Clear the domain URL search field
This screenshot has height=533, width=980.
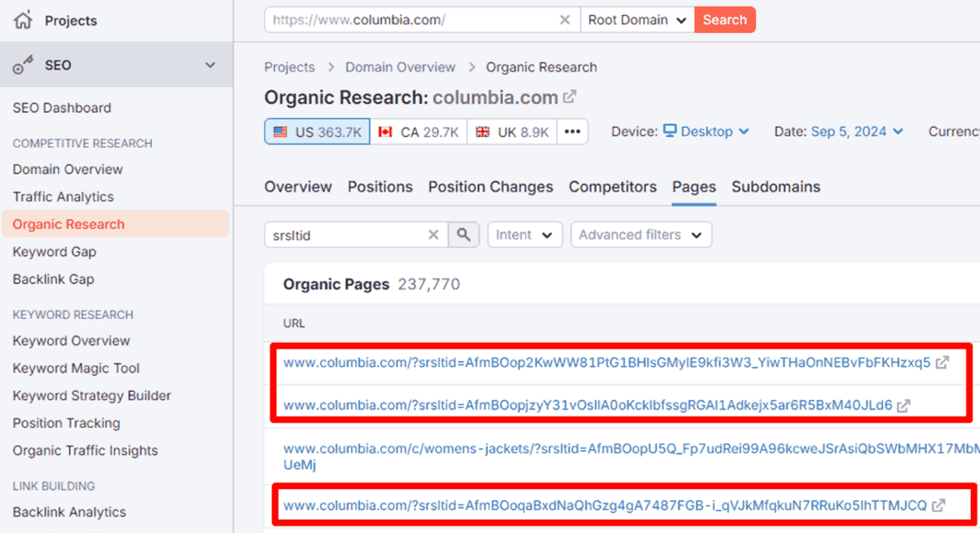point(564,20)
